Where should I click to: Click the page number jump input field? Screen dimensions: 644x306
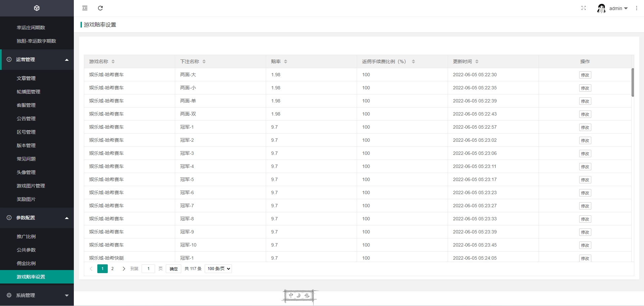tap(148, 269)
